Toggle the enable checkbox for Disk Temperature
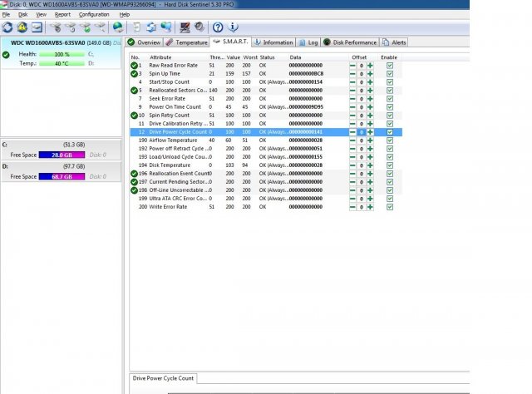 pyautogui.click(x=389, y=165)
